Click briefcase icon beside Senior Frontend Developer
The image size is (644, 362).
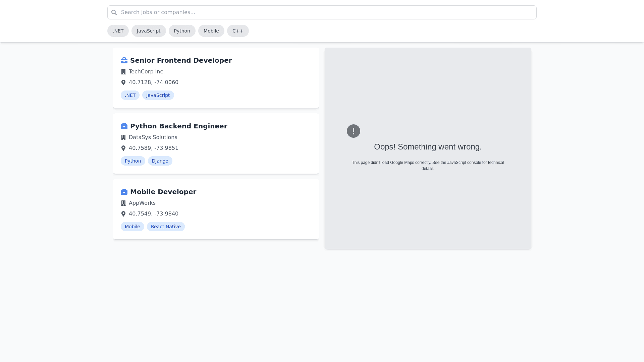point(124,60)
